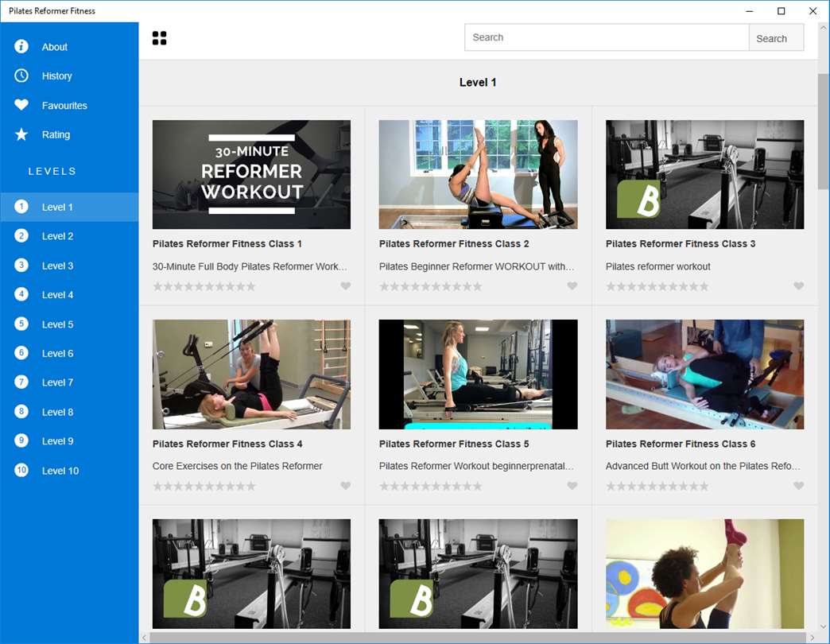Image resolution: width=830 pixels, height=644 pixels.
Task: Go to Favourites in the sidebar
Action: click(x=69, y=105)
